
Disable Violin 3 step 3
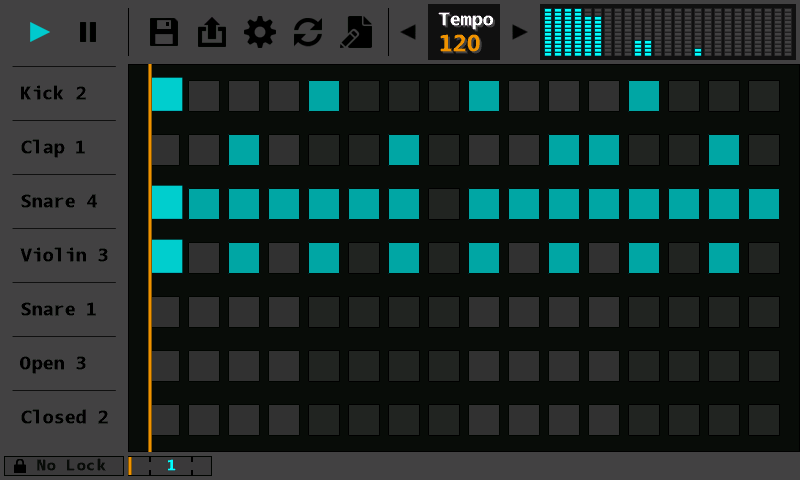coord(244,258)
